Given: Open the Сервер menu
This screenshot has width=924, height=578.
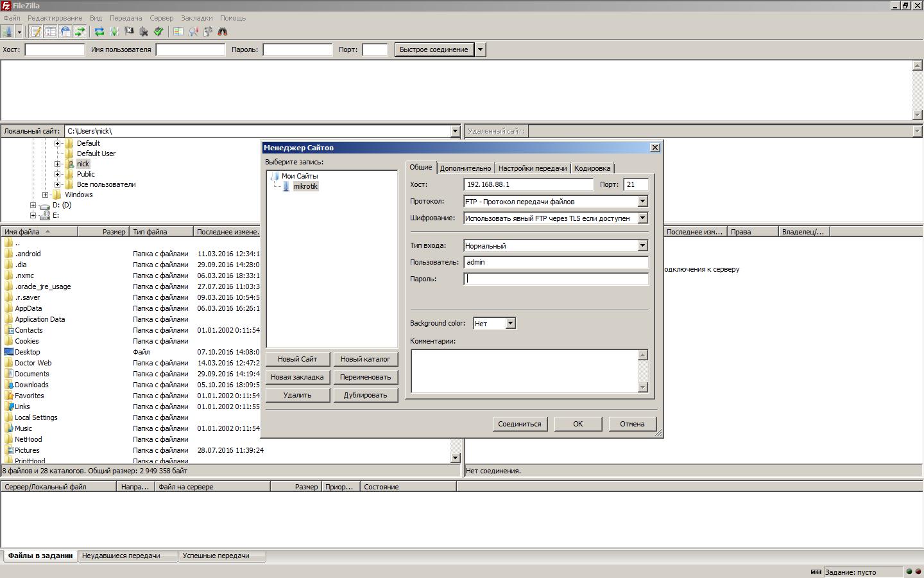Looking at the screenshot, I should point(162,18).
